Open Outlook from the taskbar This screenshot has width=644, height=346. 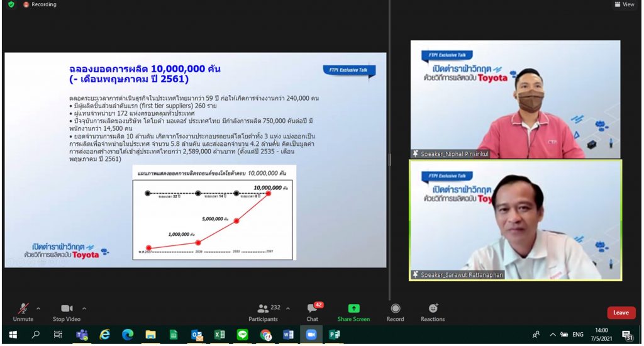pyautogui.click(x=197, y=335)
